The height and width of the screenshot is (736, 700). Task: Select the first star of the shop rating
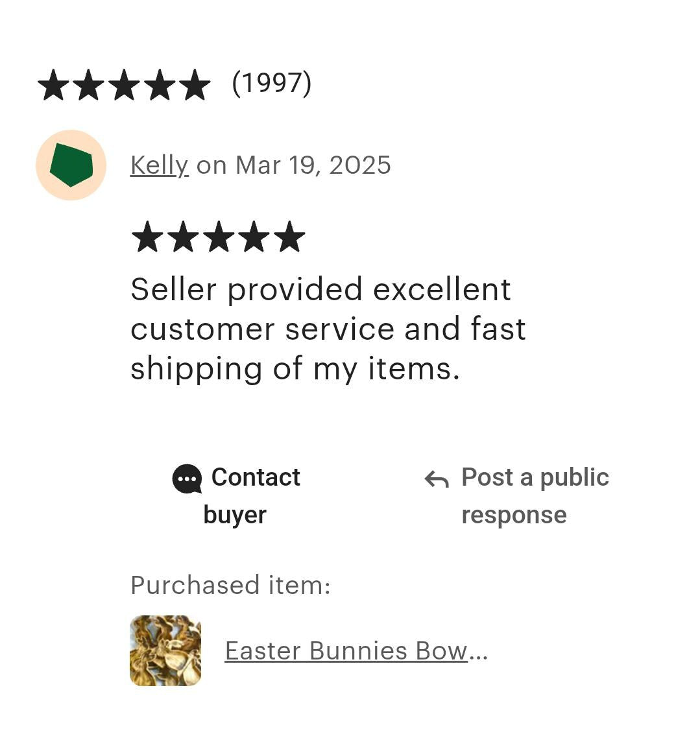point(54,84)
